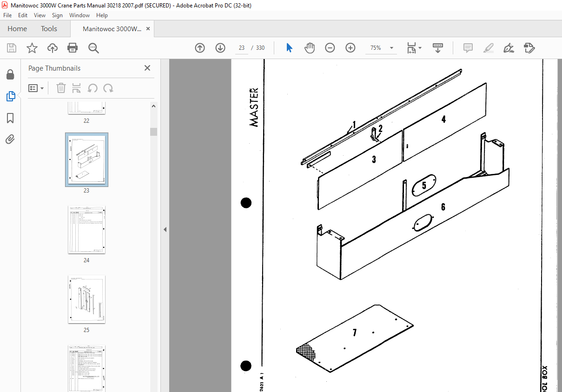Open the File menu
This screenshot has height=392, width=562.
coord(7,15)
